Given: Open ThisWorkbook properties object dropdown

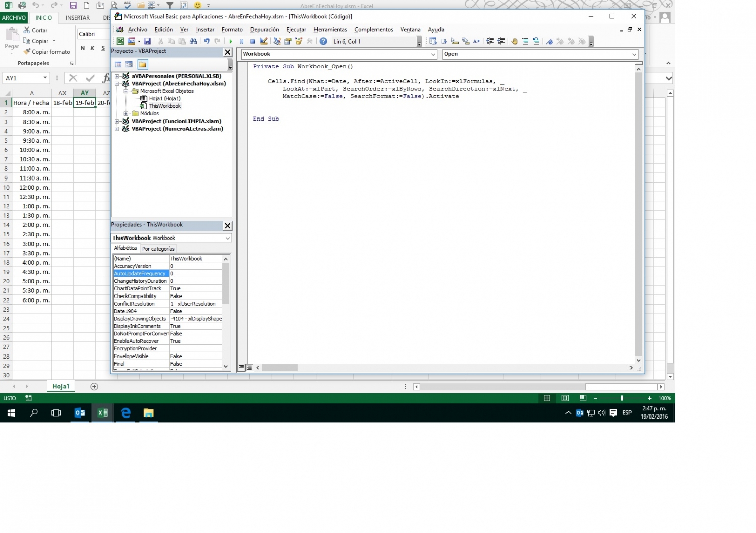Looking at the screenshot, I should point(227,238).
